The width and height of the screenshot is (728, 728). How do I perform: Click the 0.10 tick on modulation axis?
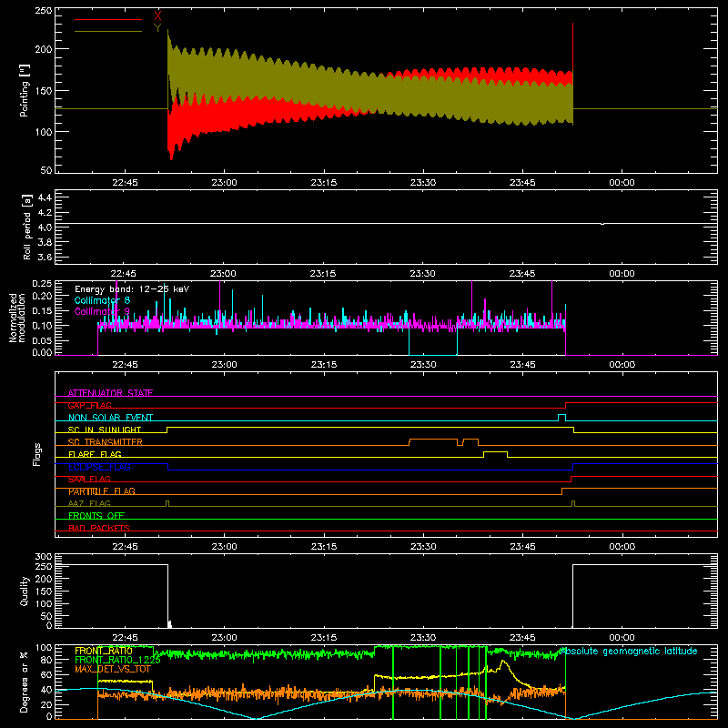(42, 326)
